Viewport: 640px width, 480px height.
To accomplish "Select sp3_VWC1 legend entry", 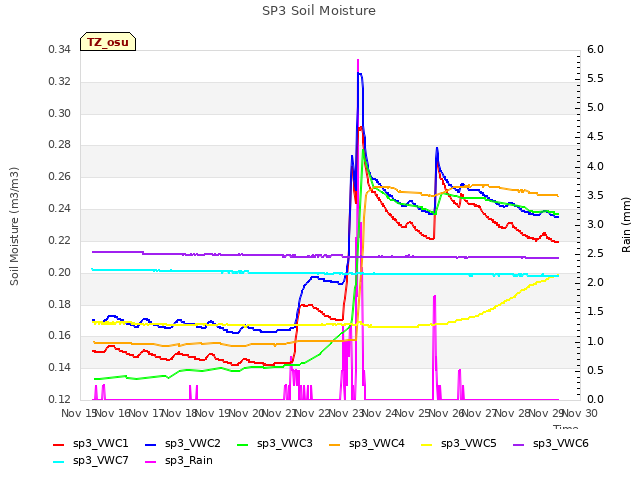I will click(91, 444).
